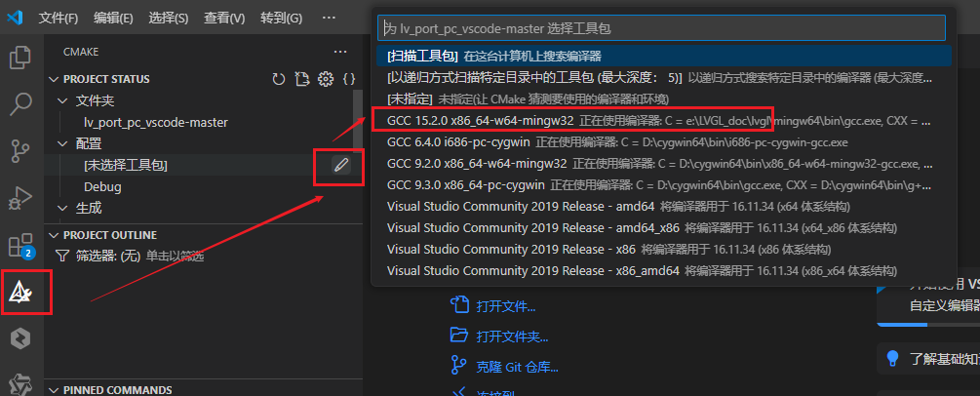The height and width of the screenshot is (396, 980).
Task: Open CMake settings gear in Project Status
Action: click(x=325, y=79)
